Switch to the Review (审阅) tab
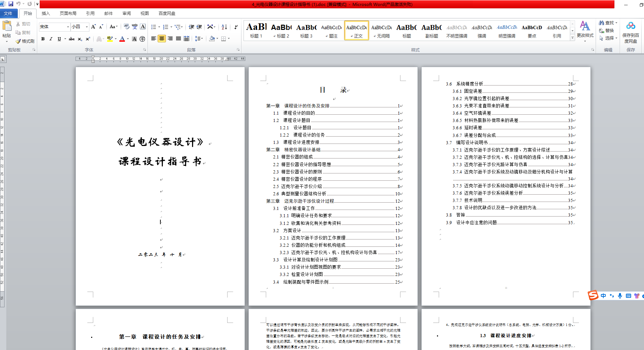 pos(126,13)
